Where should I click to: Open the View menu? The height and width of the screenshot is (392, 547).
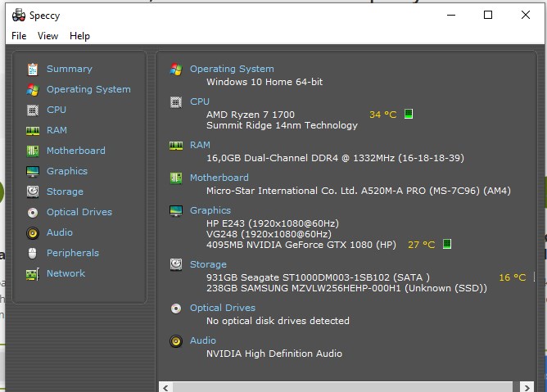[x=47, y=36]
